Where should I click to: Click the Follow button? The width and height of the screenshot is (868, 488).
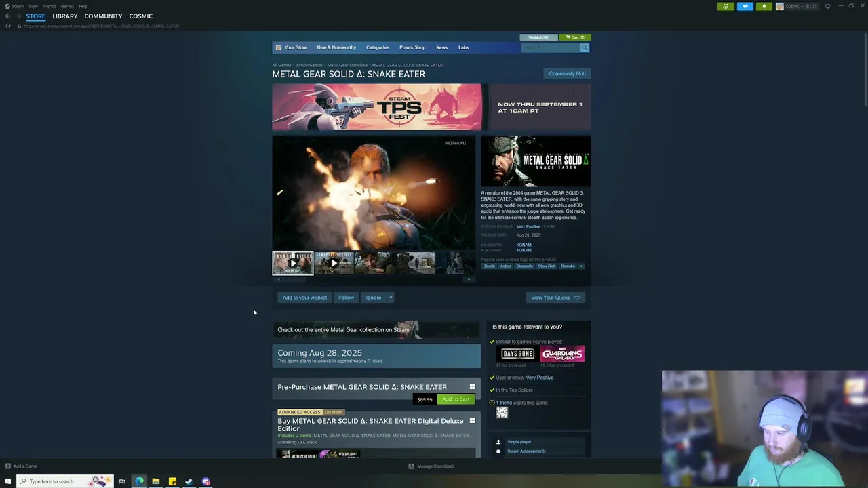(x=346, y=298)
